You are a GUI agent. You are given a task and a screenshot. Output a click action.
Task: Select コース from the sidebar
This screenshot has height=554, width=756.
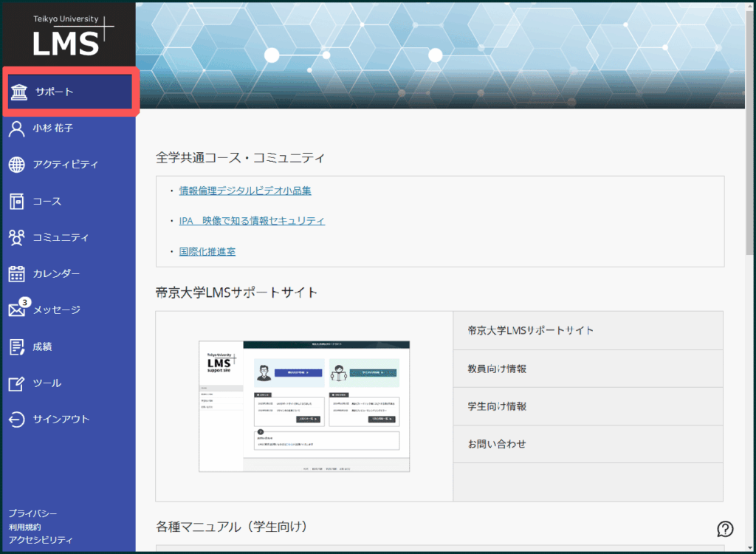pos(69,201)
